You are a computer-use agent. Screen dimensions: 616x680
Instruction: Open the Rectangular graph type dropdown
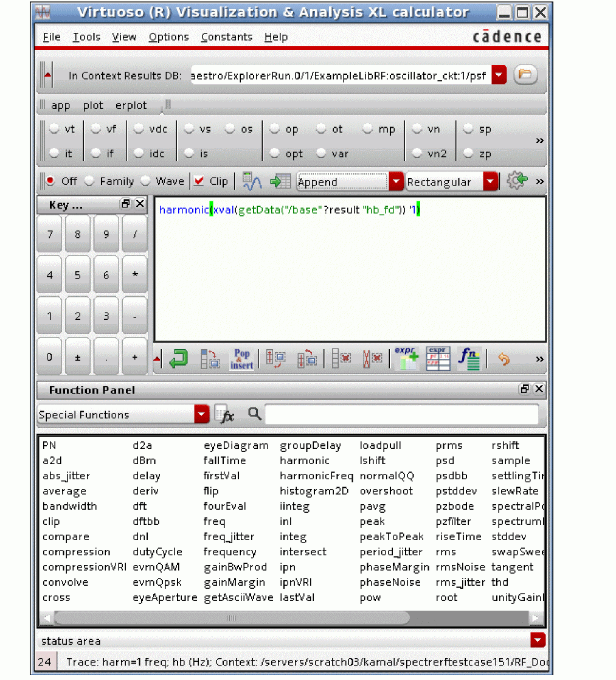click(x=490, y=181)
